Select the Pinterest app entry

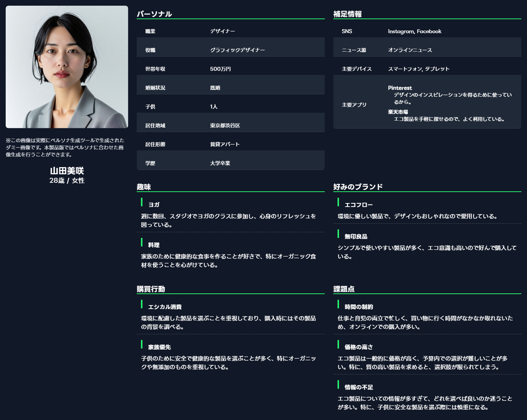[x=400, y=88]
